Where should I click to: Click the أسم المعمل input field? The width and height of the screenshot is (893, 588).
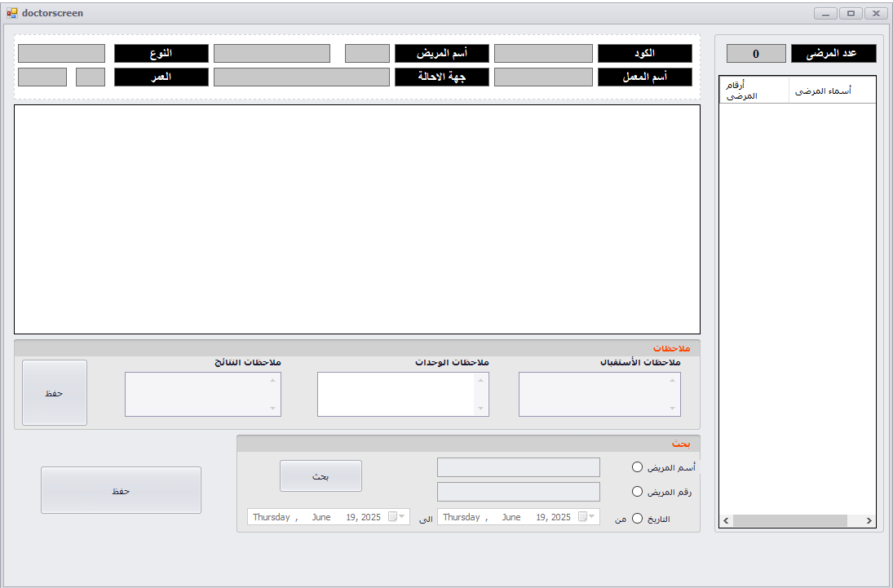[543, 77]
